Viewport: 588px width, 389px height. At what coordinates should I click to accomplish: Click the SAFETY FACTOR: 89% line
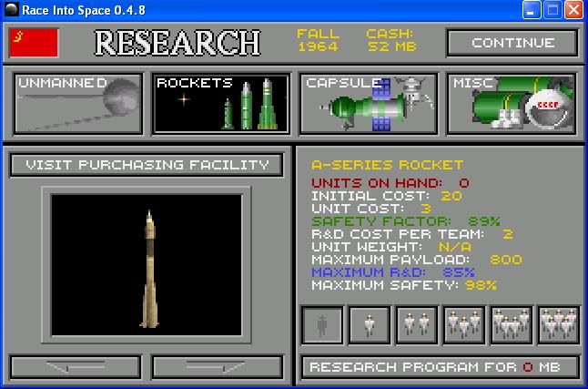[406, 221]
